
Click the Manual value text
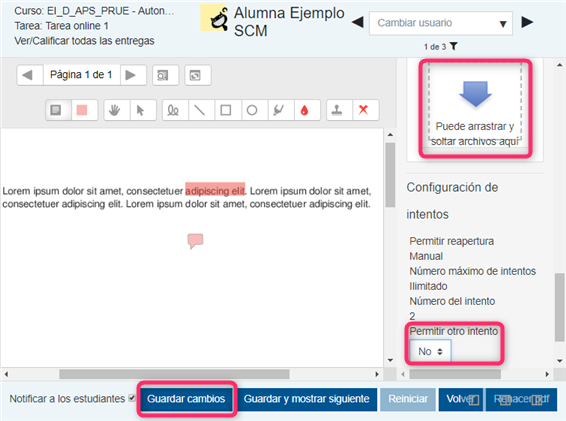pyautogui.click(x=426, y=256)
